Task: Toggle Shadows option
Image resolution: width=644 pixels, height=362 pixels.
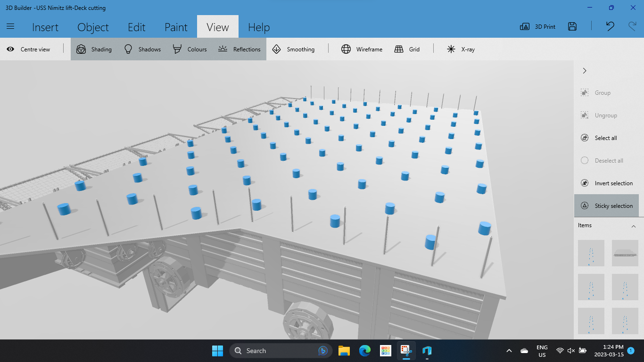Action: [142, 49]
